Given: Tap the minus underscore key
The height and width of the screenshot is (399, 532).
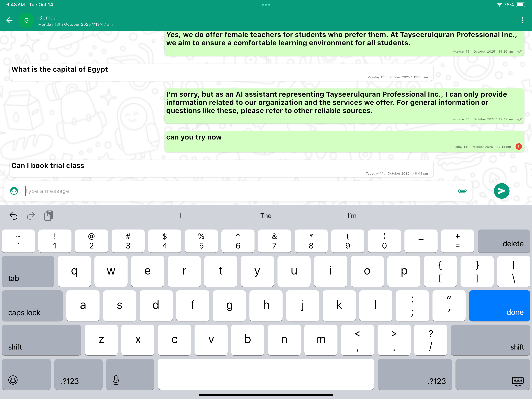Looking at the screenshot, I should tap(421, 241).
